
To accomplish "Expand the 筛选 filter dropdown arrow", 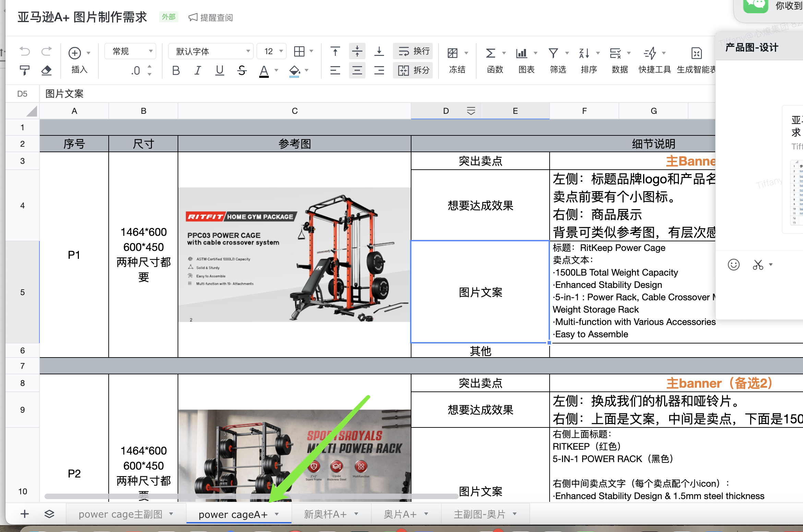I will (x=567, y=53).
